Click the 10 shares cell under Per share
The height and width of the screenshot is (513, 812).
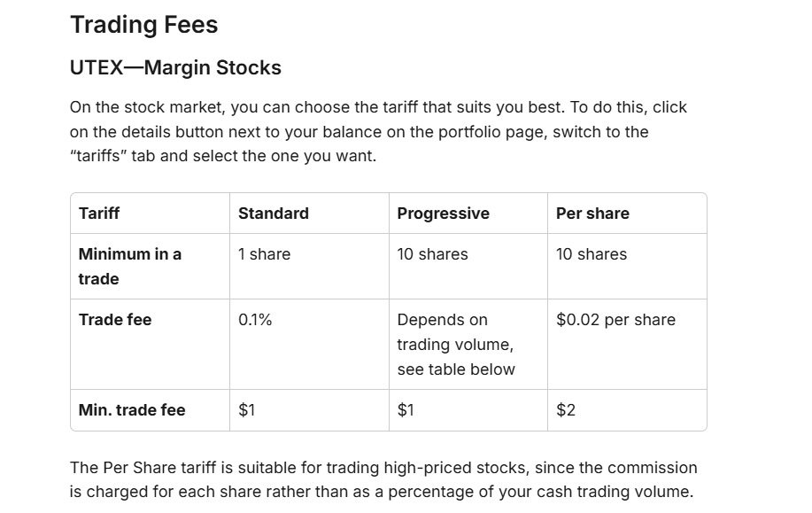(x=591, y=254)
